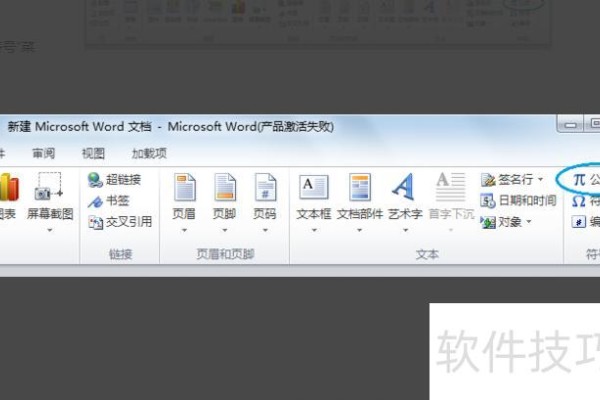This screenshot has height=400, width=600.
Task: Switch to the 审阅 review tab
Action: 43,153
